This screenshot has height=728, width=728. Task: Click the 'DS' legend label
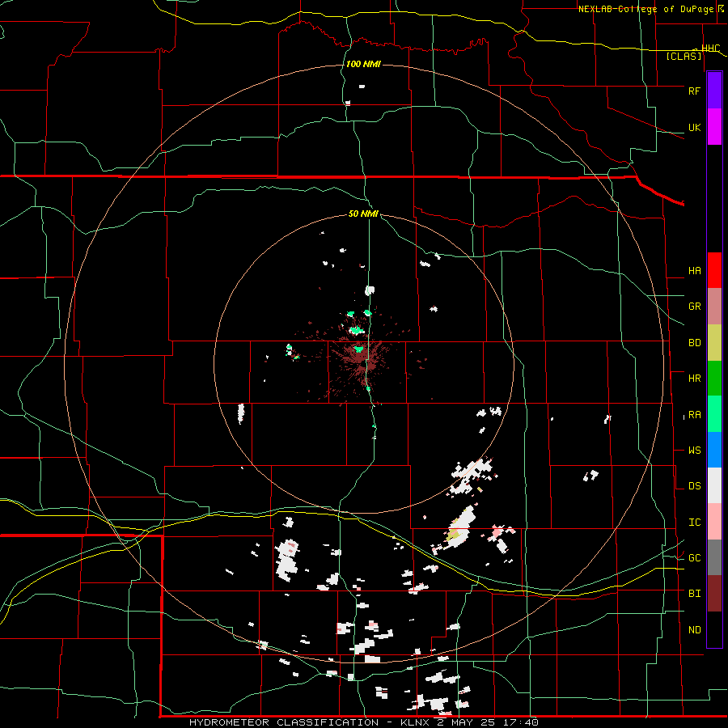[694, 486]
